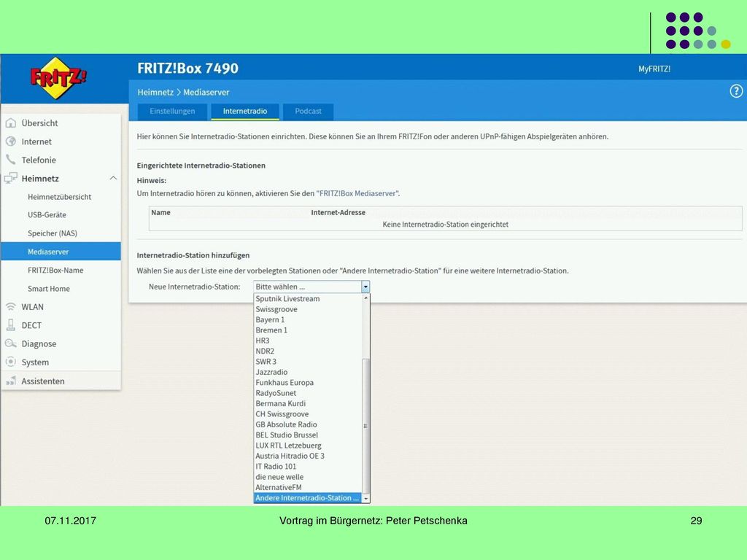Choose RadyoSunet from the list

(x=308, y=393)
